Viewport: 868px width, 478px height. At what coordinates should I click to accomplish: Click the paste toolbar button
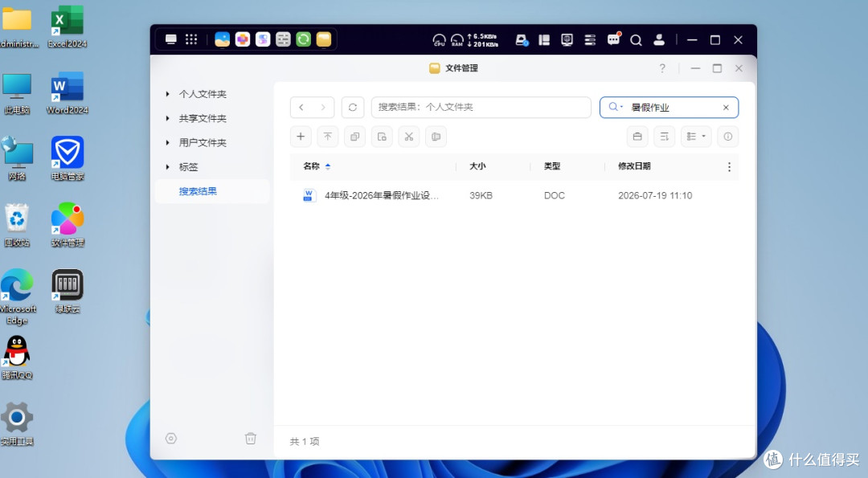(x=382, y=137)
